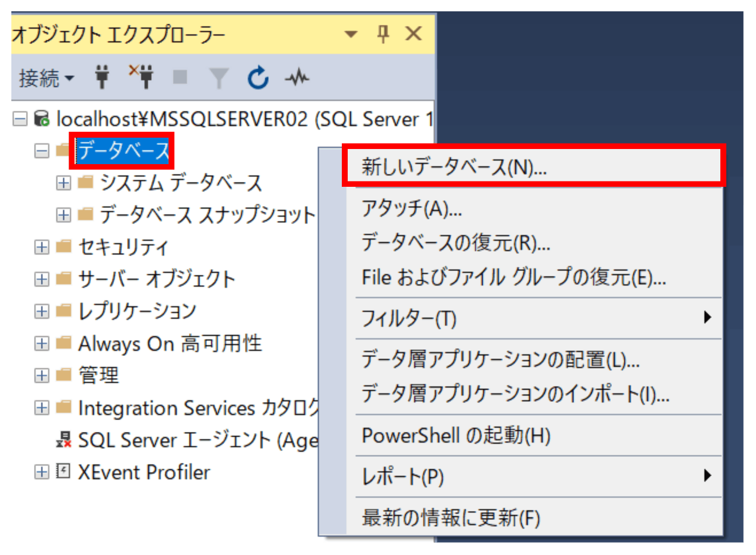Expand the Integration Services カタログ node
The height and width of the screenshot is (555, 756).
pyautogui.click(x=42, y=408)
